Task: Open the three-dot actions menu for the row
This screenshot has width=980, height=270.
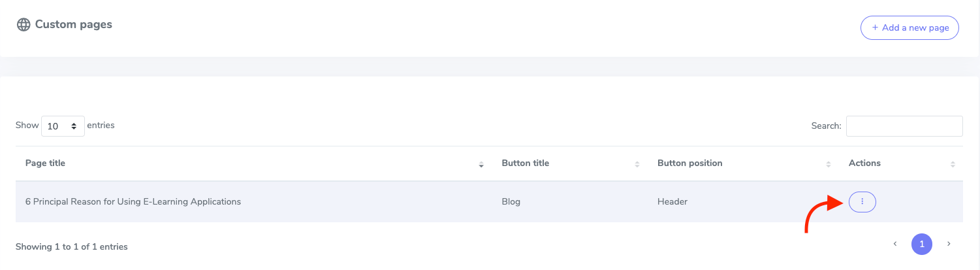Action: pyautogui.click(x=862, y=202)
